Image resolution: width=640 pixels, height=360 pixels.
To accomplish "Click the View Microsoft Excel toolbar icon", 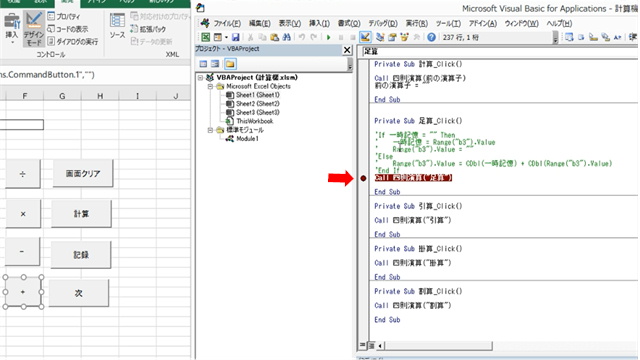I will pos(206,37).
